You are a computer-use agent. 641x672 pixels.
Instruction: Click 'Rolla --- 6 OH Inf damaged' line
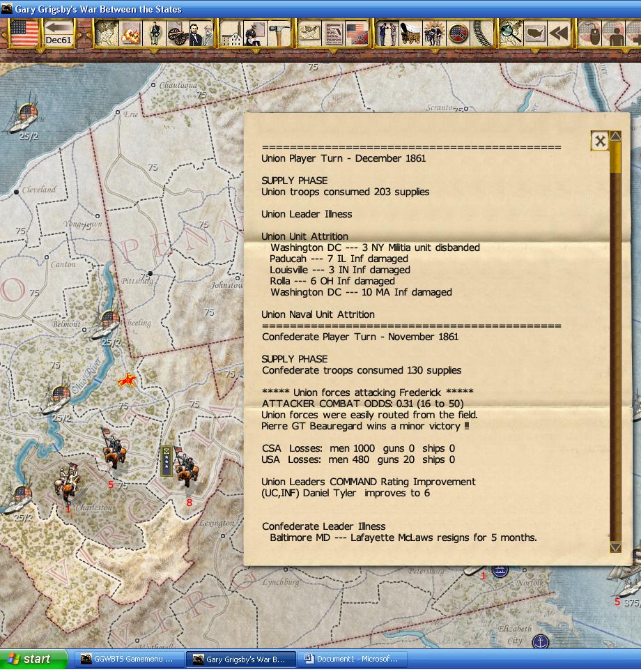(332, 281)
